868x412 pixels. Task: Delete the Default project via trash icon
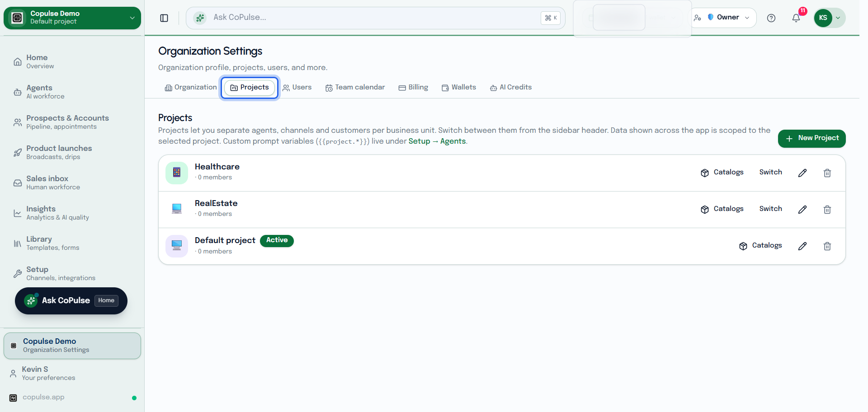827,246
